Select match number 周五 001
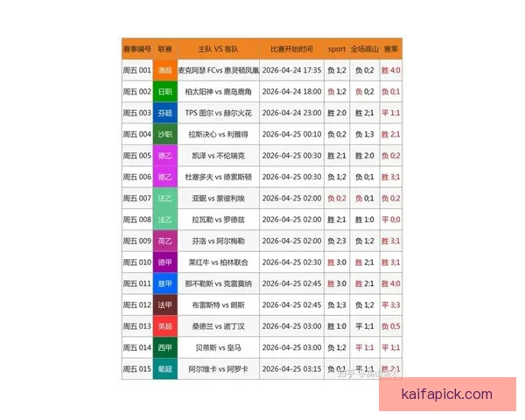The height and width of the screenshot is (420, 525). 137,70
